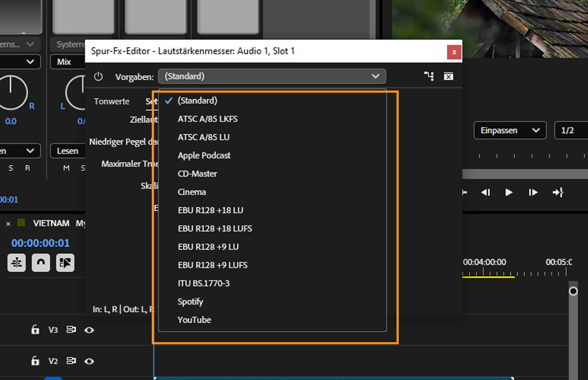Start playback with the play button
This screenshot has width=588, height=380.
pyautogui.click(x=509, y=192)
